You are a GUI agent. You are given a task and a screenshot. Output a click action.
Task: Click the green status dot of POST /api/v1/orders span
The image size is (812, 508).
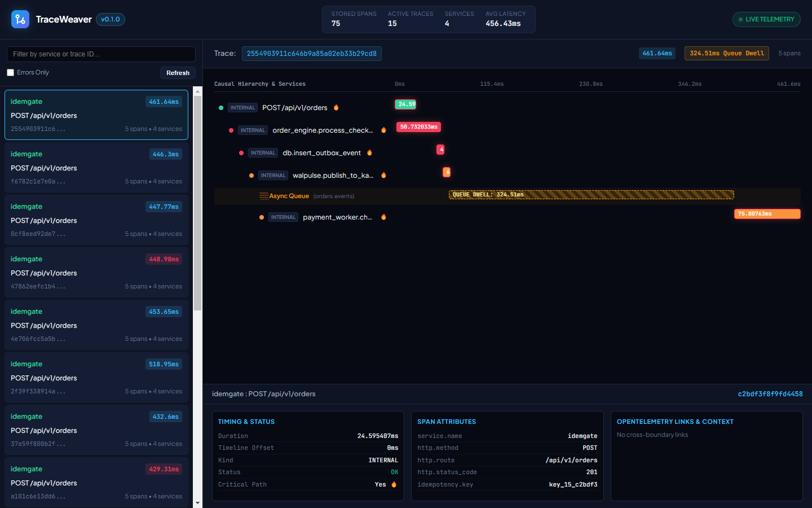point(221,108)
